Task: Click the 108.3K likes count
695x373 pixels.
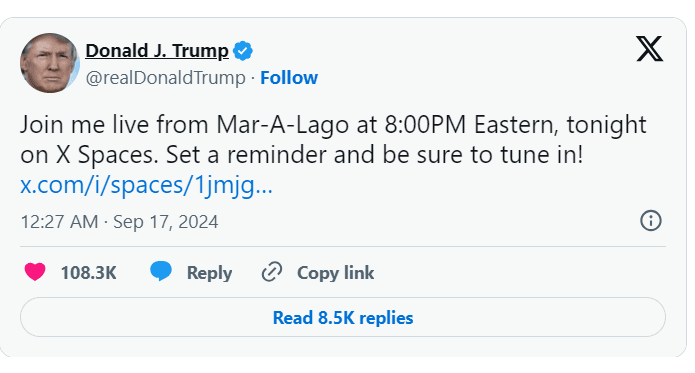Action: coord(89,273)
